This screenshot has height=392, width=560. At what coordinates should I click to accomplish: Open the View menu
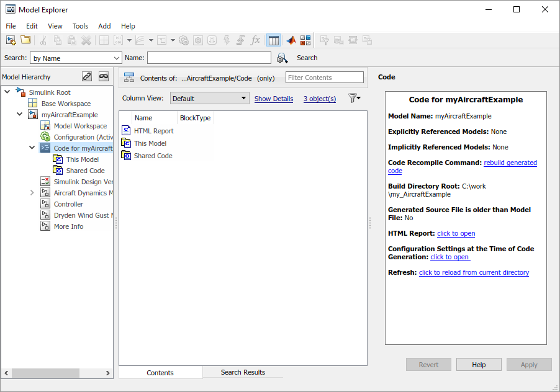tap(55, 26)
